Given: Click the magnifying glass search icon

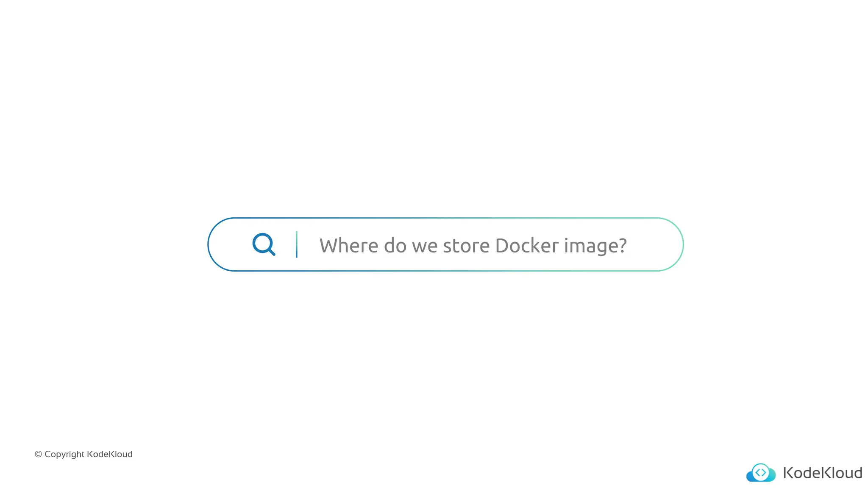Looking at the screenshot, I should click(x=264, y=244).
